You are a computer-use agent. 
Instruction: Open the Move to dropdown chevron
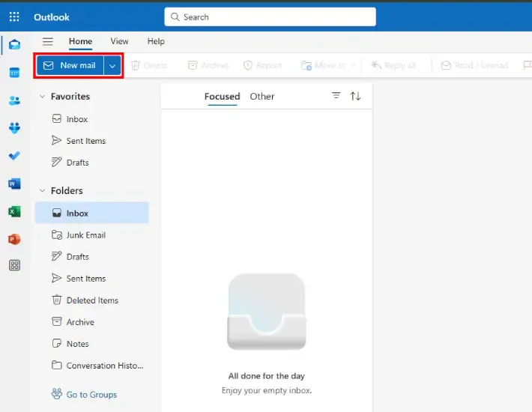click(x=353, y=65)
